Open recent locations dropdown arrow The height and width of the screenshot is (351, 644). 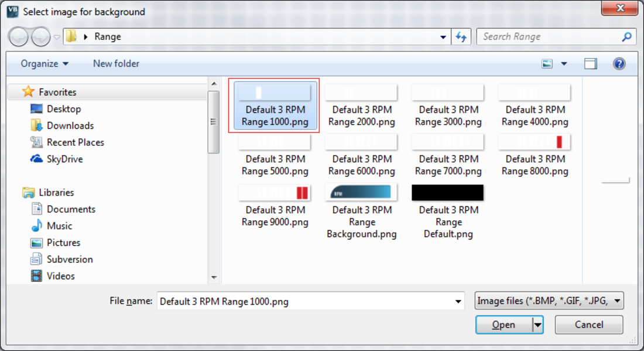point(57,37)
